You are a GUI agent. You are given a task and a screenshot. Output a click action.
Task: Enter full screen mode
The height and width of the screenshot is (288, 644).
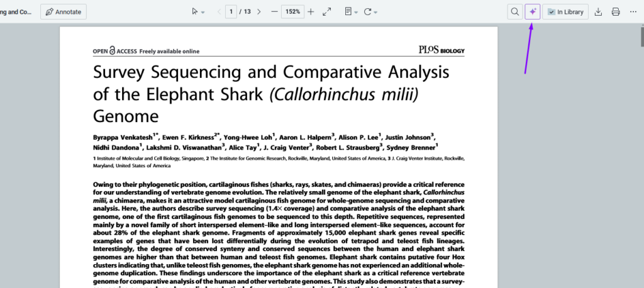pos(327,12)
